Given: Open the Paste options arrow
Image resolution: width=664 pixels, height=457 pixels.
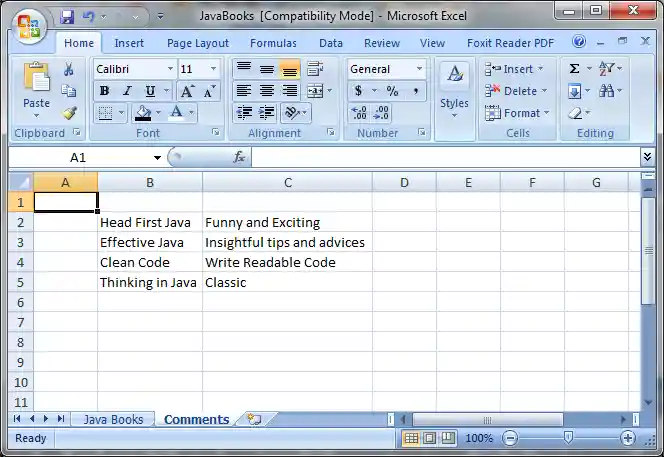Looking at the screenshot, I should [x=36, y=115].
